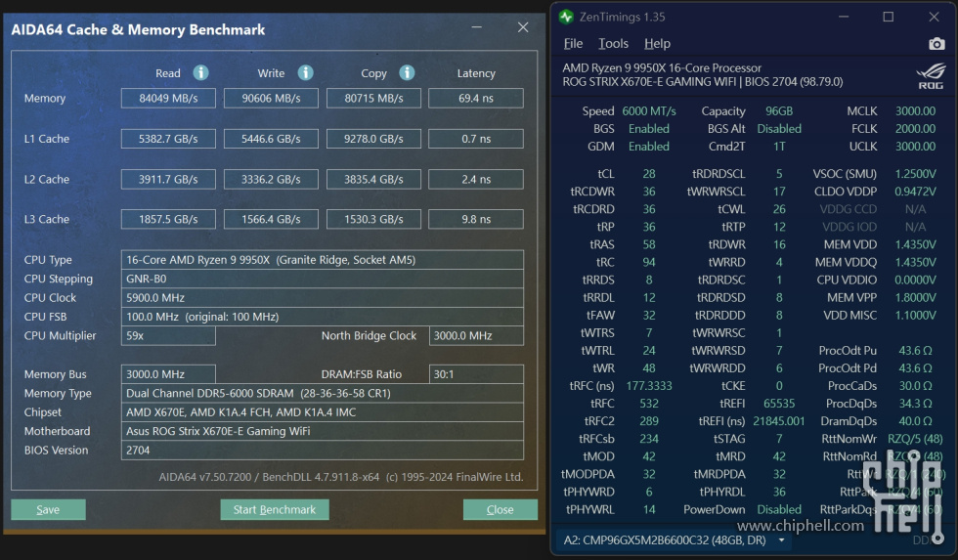The height and width of the screenshot is (560, 958).
Task: Click tREFI value 65535
Action: pyautogui.click(x=779, y=404)
